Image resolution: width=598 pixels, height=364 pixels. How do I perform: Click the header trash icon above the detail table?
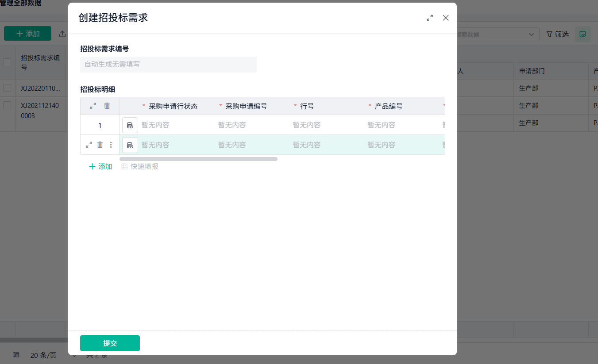click(x=107, y=106)
